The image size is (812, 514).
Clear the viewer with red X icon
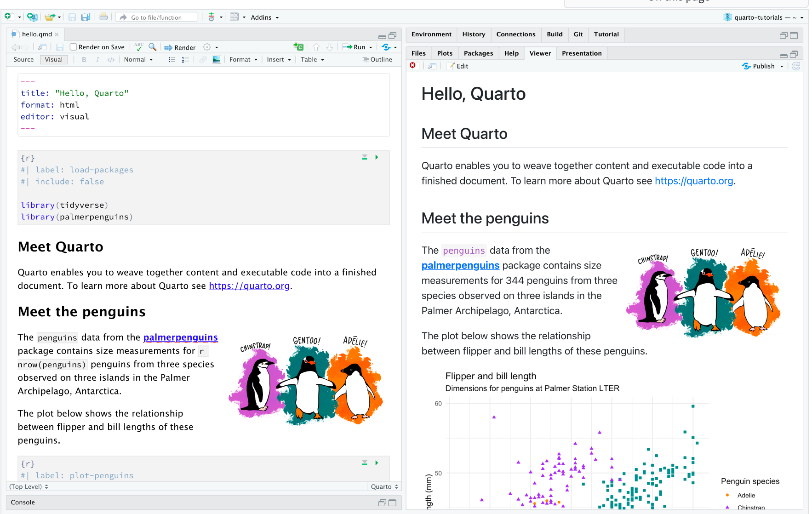click(x=413, y=66)
